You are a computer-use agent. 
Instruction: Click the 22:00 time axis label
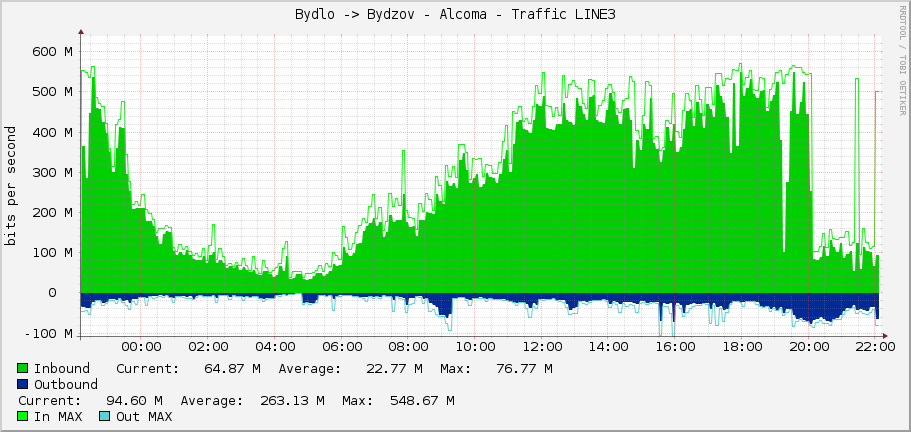point(875,347)
